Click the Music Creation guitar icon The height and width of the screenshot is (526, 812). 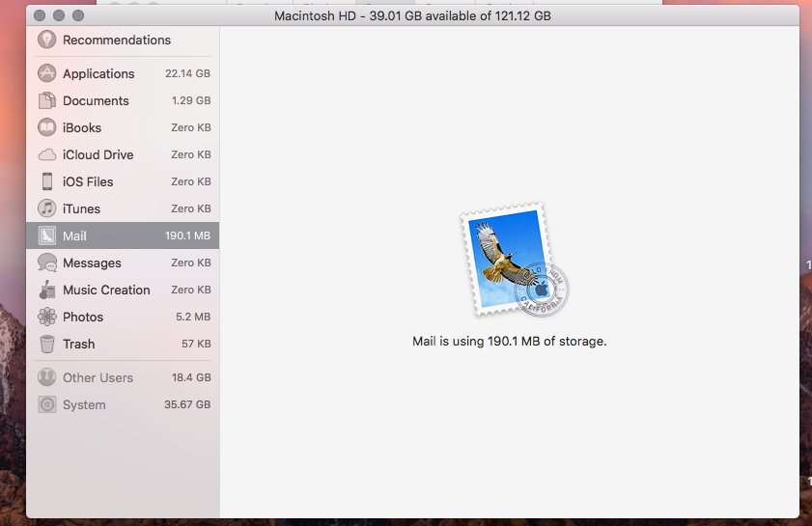pyautogui.click(x=46, y=290)
